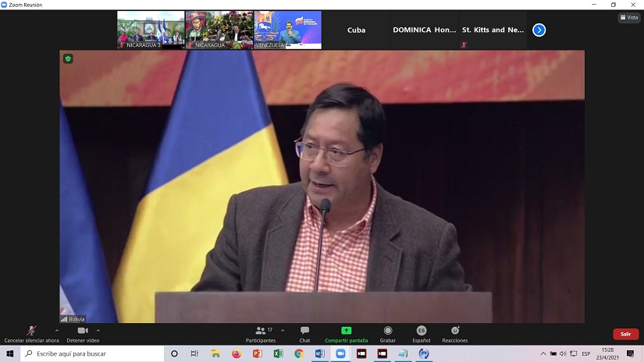Change layout with Vista button
The height and width of the screenshot is (362, 644).
pyautogui.click(x=629, y=17)
